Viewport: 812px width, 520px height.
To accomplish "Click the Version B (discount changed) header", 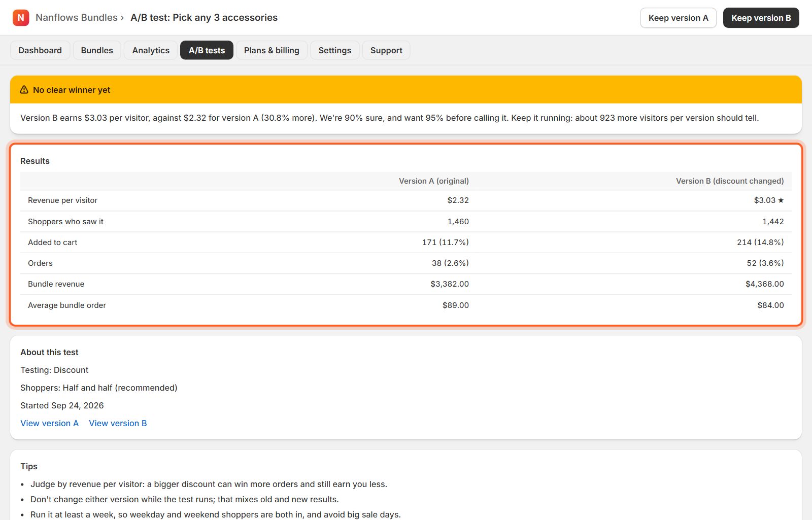I will (730, 181).
